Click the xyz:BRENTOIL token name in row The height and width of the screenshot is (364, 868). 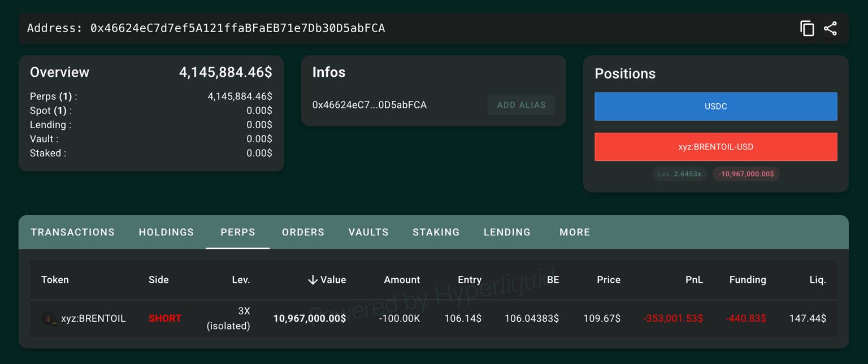(93, 319)
